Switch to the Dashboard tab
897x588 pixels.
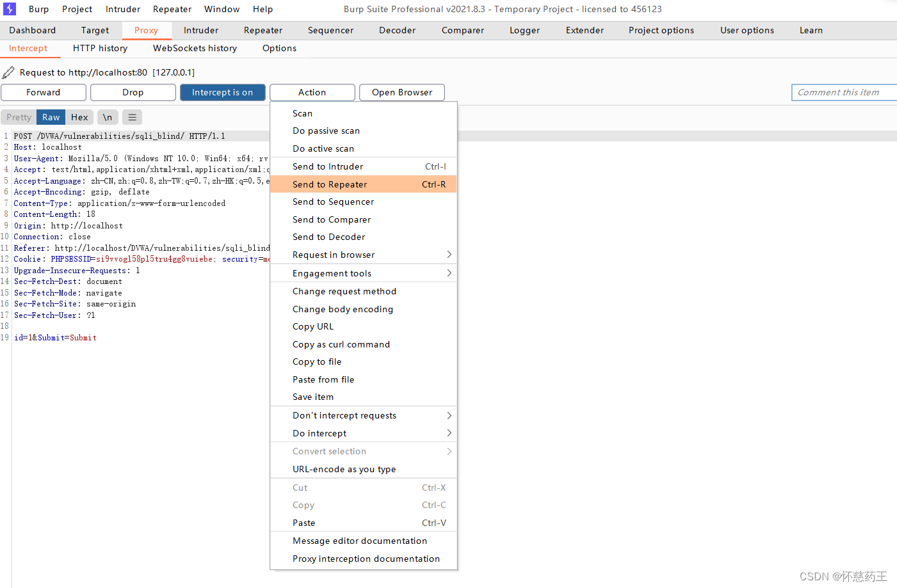(x=33, y=30)
